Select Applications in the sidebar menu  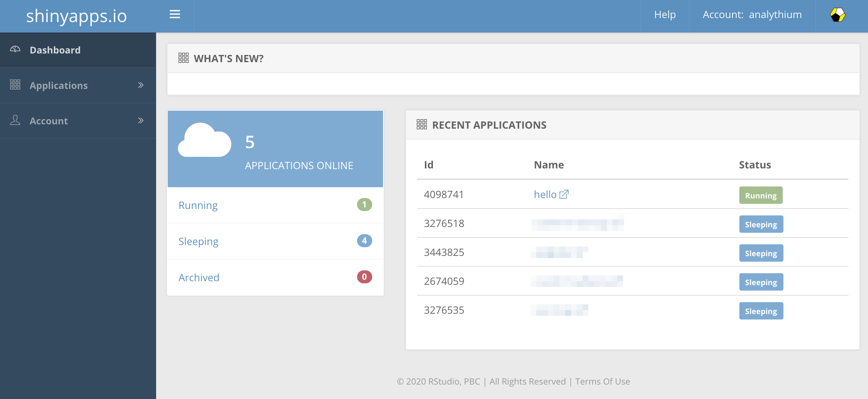[x=59, y=85]
